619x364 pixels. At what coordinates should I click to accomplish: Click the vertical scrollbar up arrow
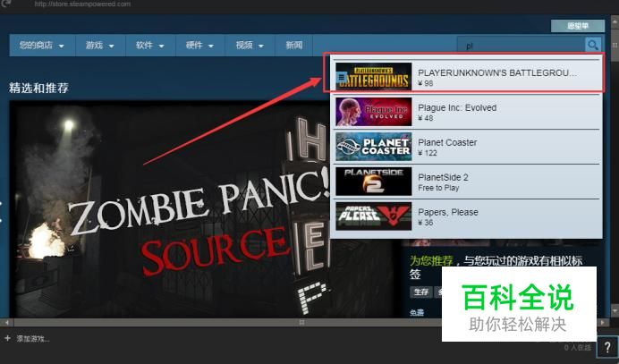(615, 23)
